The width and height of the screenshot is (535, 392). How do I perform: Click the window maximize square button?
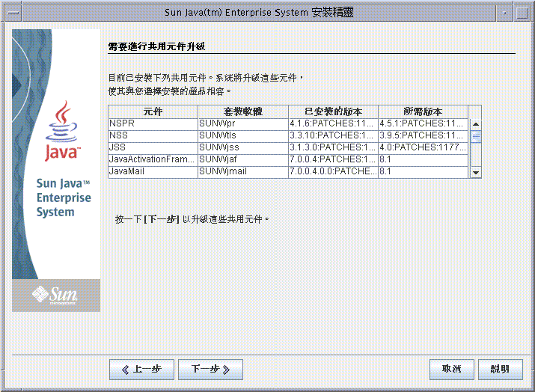click(522, 13)
